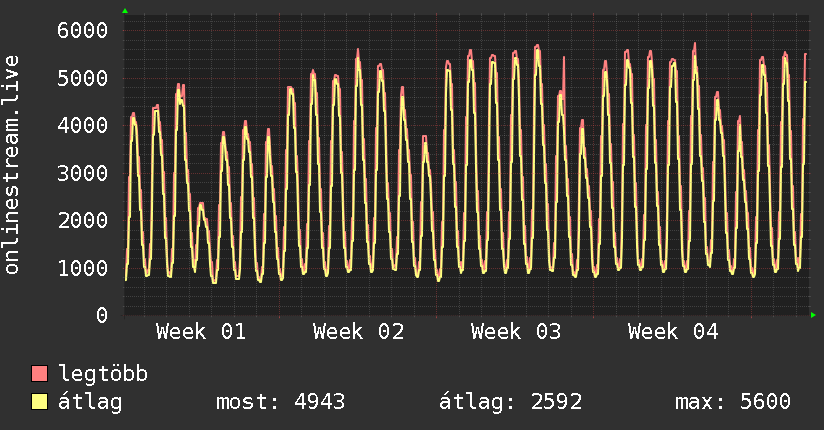Click the green arrow ending the x-axis
The image size is (824, 430).
pyautogui.click(x=814, y=315)
